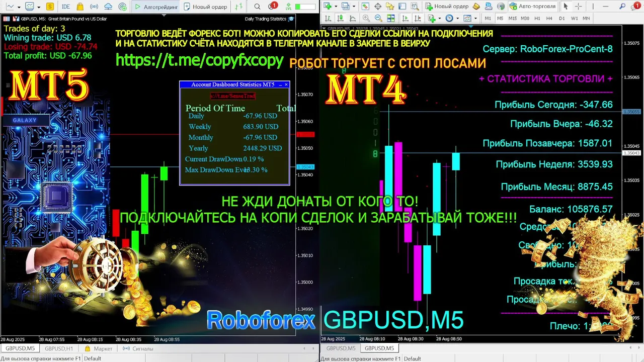The height and width of the screenshot is (362, 644).
Task: Open the MT4 profiles icon
Action: pyautogui.click(x=346, y=7)
